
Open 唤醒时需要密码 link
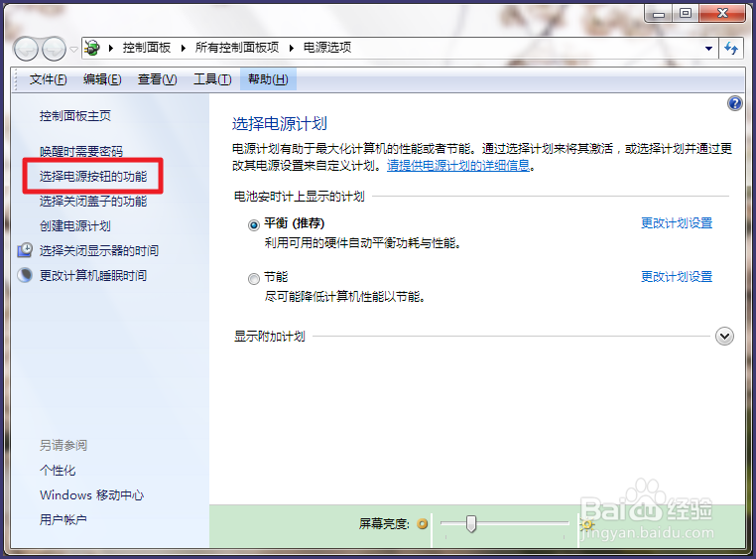81,152
